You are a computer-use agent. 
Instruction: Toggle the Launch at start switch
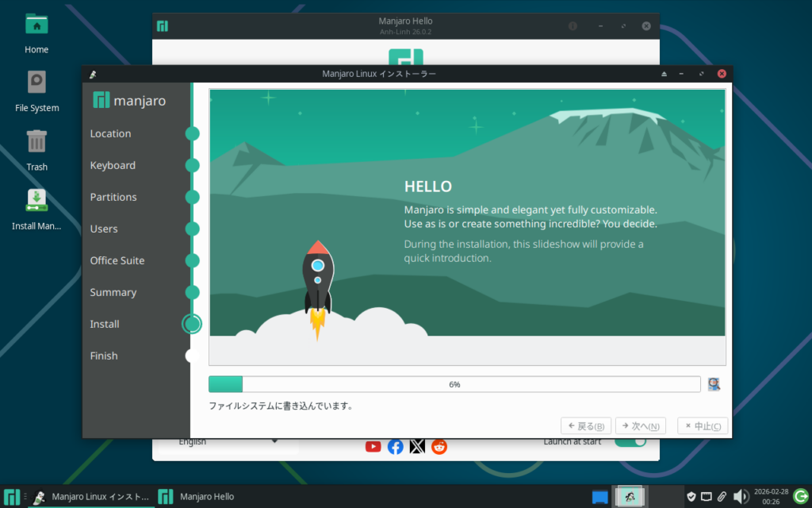(x=630, y=441)
